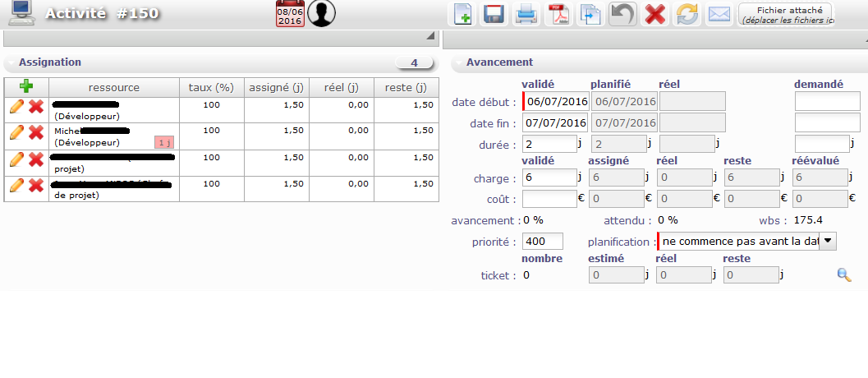
Task: Export the activity to PDF
Action: pyautogui.click(x=558, y=14)
